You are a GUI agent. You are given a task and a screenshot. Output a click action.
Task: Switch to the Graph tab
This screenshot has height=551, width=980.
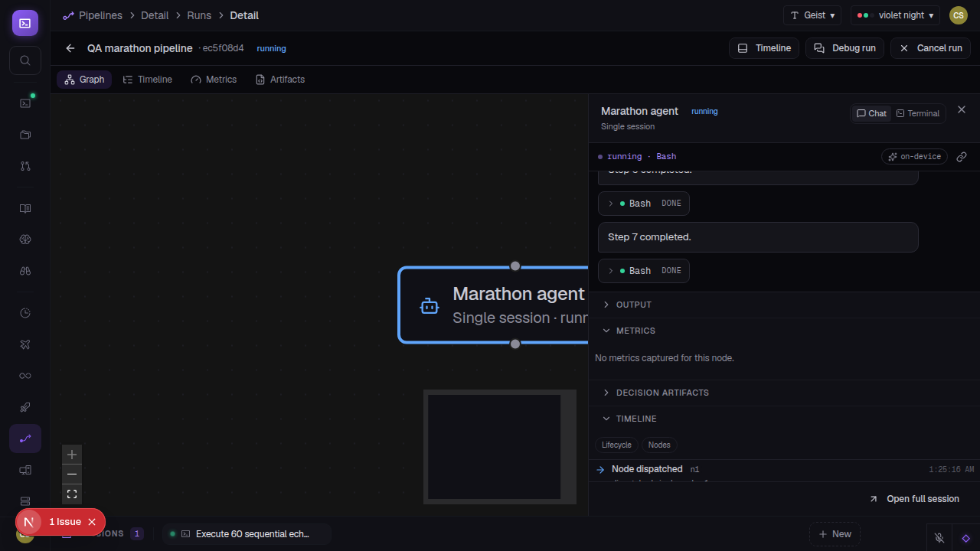tap(84, 80)
